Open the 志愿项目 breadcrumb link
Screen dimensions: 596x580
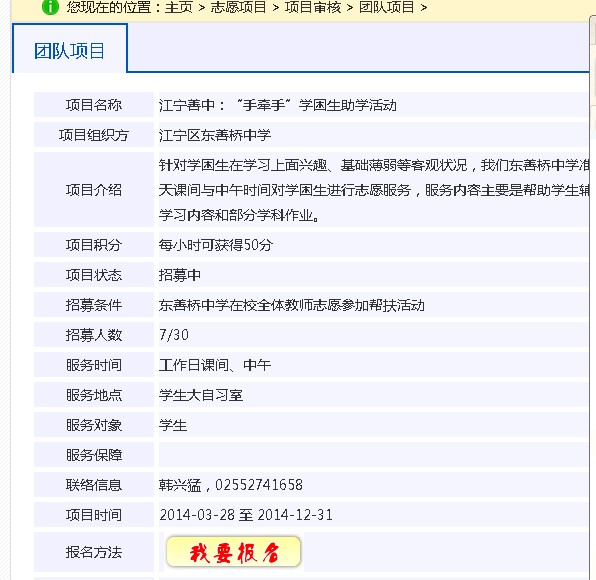[x=238, y=7]
